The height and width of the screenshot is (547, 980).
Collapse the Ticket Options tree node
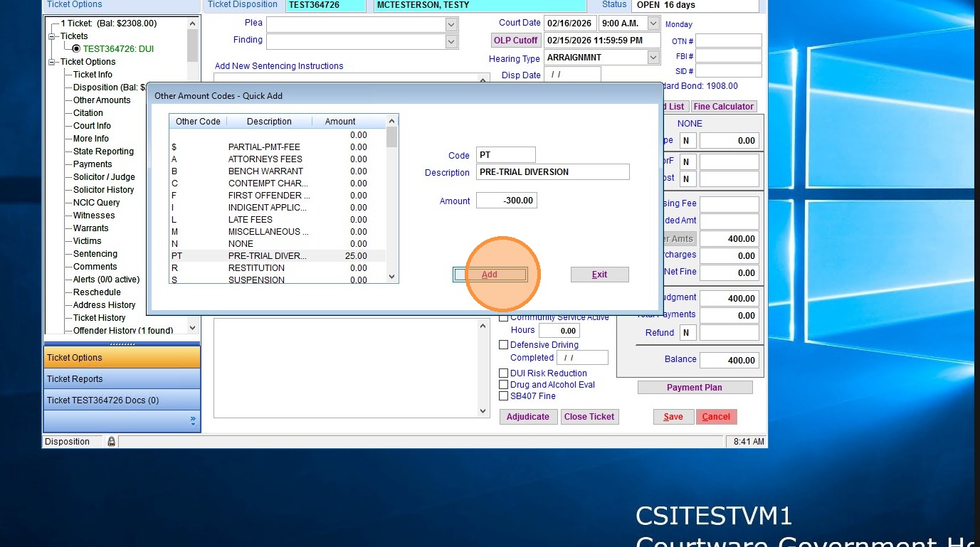51,62
